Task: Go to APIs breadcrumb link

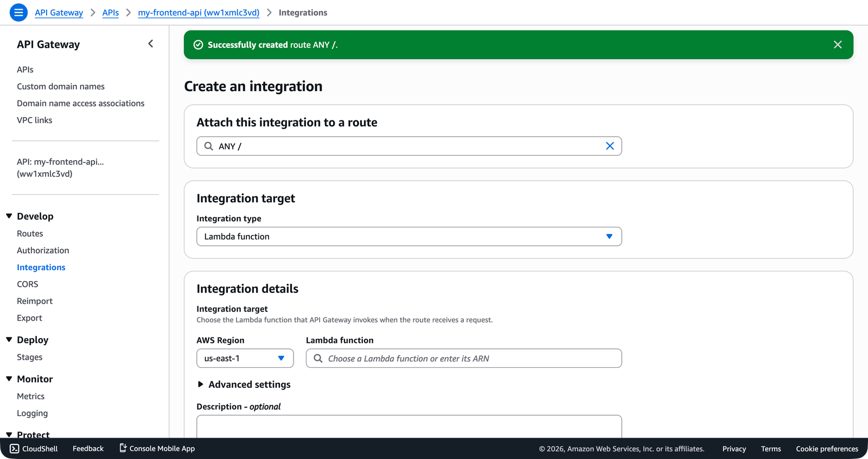Action: pos(111,12)
